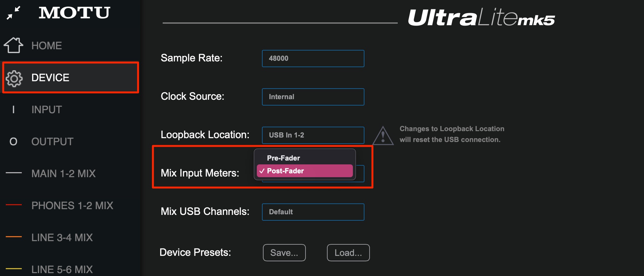Click the MOTU logo
Screen dimensions: 644x276
[x=74, y=13]
